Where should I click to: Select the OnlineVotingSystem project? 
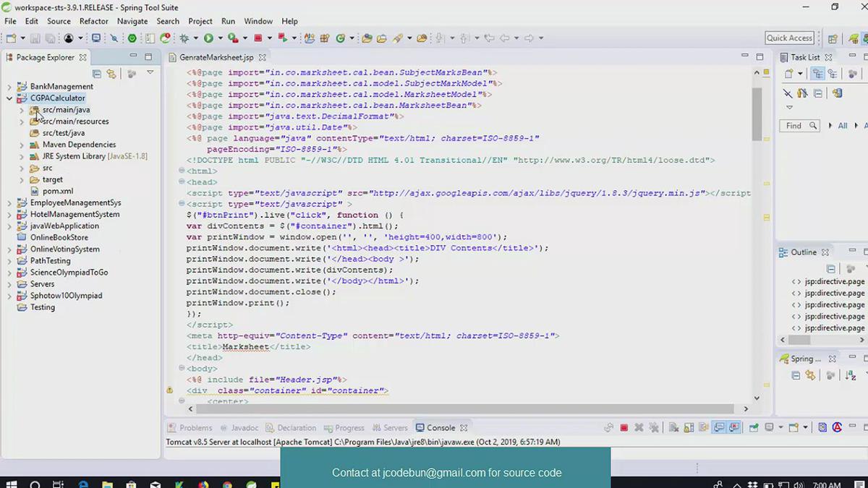point(65,249)
